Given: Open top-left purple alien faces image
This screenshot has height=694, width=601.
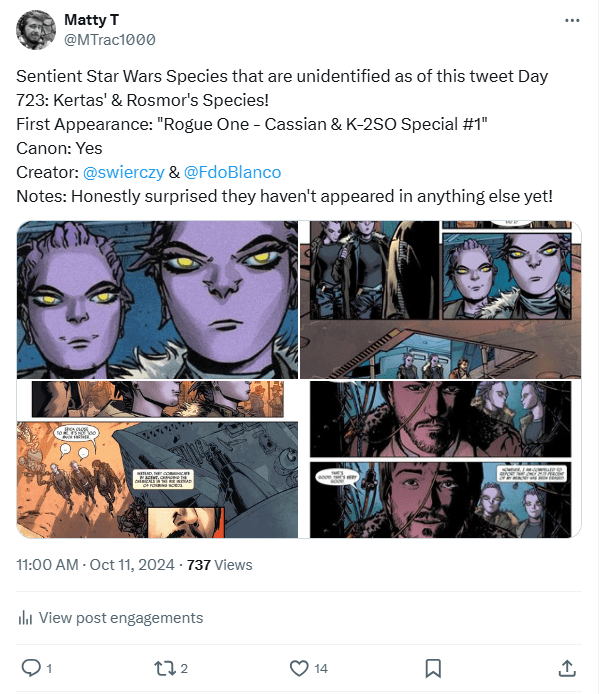Looking at the screenshot, I should point(157,299).
